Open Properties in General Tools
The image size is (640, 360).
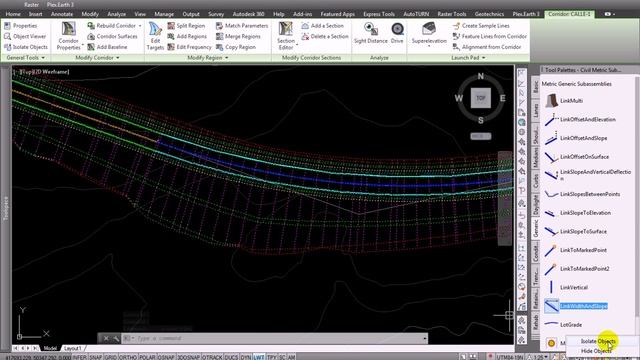[20, 26]
